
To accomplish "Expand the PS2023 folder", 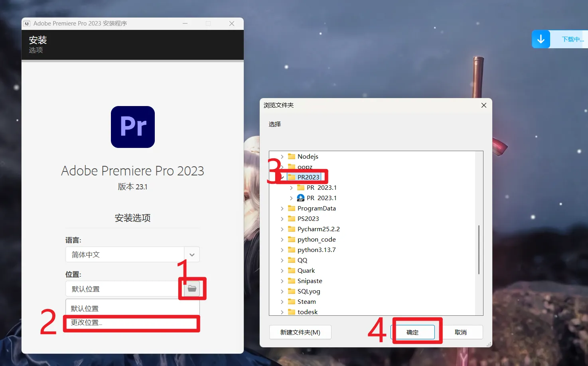I will point(282,218).
